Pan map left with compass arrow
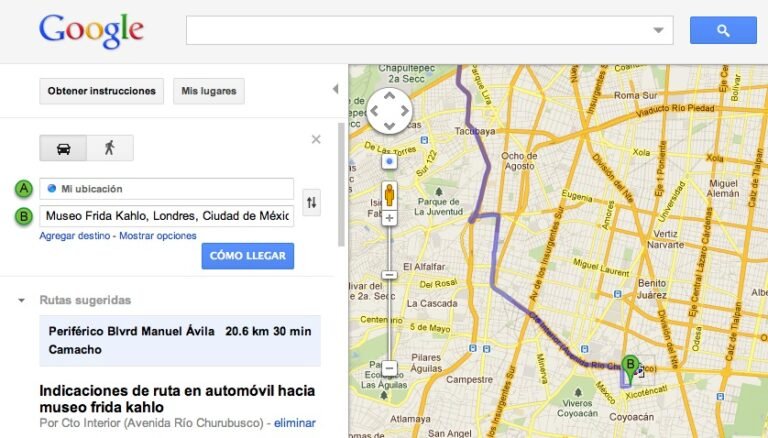Screen dimensions: 768x438 (x=374, y=111)
